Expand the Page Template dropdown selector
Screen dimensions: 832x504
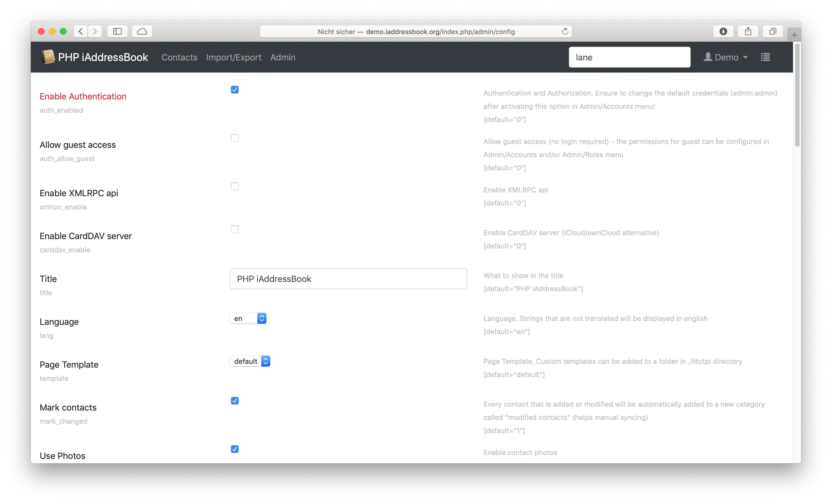point(250,361)
